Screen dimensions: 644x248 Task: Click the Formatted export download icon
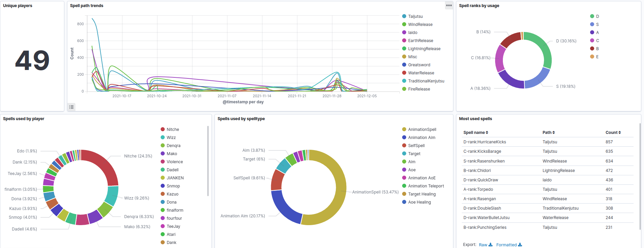point(520,245)
